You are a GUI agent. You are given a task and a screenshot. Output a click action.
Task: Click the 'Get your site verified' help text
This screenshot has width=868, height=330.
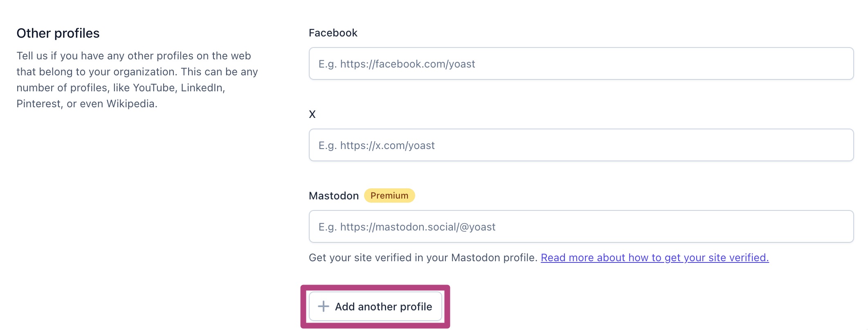423,258
